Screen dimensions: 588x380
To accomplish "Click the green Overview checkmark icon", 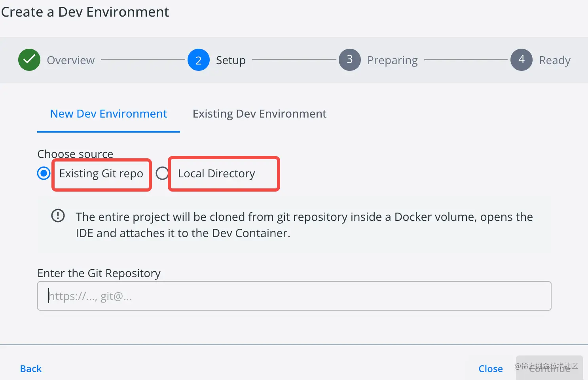I will tap(29, 60).
